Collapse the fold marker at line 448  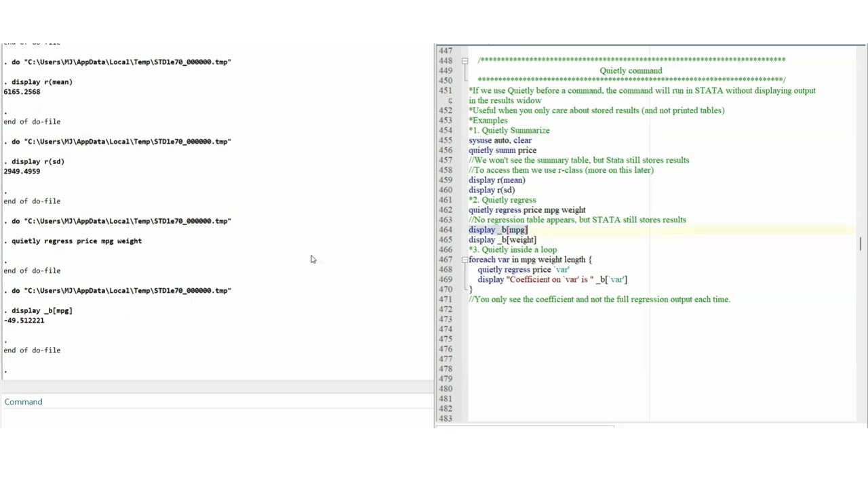pos(465,61)
